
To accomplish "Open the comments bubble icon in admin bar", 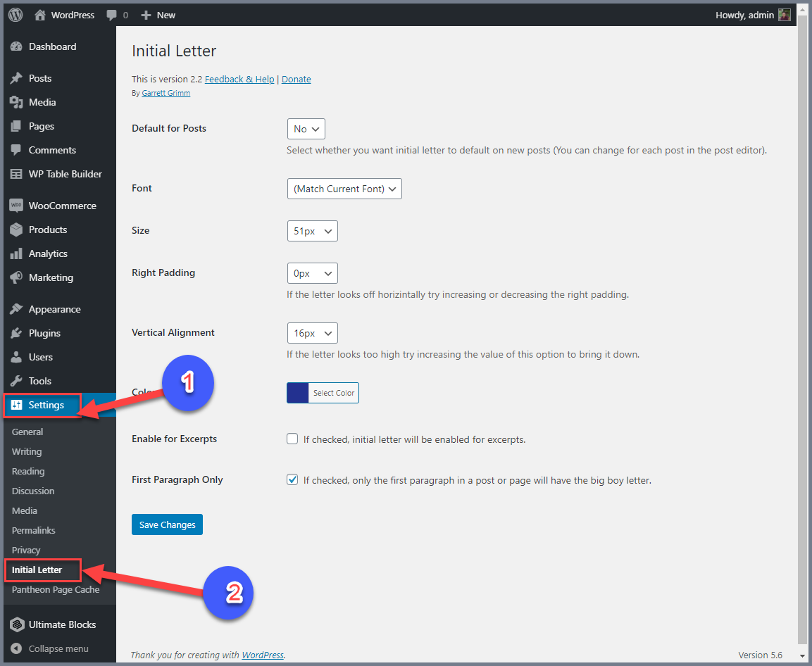I will pyautogui.click(x=111, y=15).
